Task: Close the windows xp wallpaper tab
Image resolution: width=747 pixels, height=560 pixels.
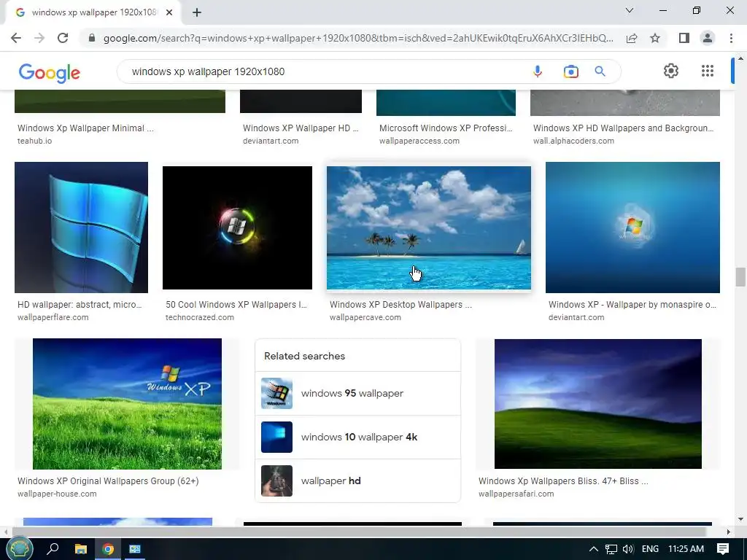Action: 169,12
